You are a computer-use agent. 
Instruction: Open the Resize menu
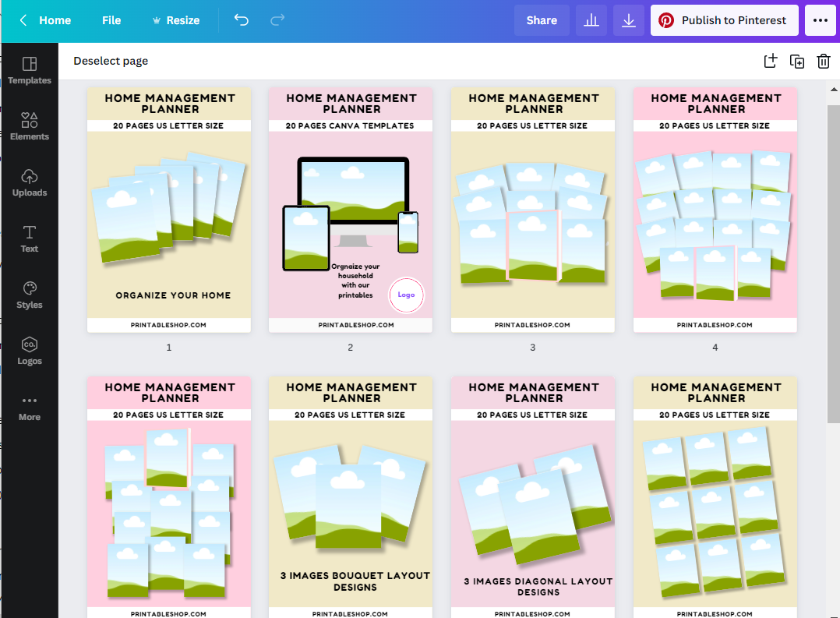[x=175, y=20]
